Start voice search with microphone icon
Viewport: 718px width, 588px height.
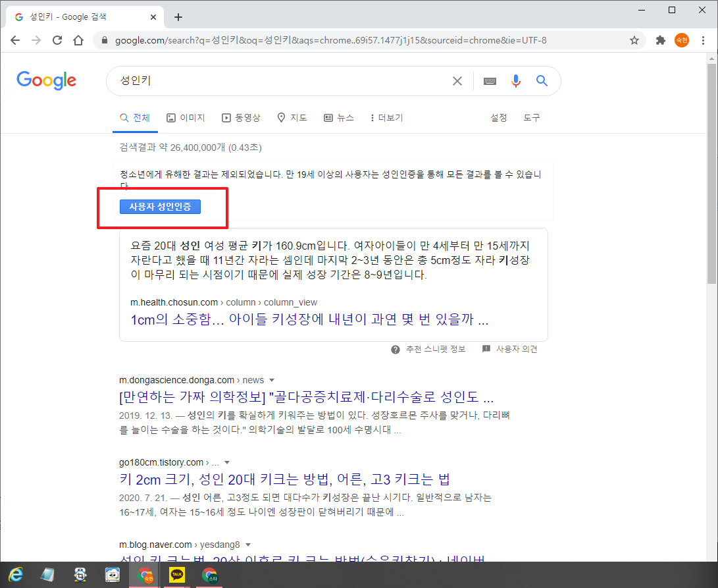[x=515, y=81]
